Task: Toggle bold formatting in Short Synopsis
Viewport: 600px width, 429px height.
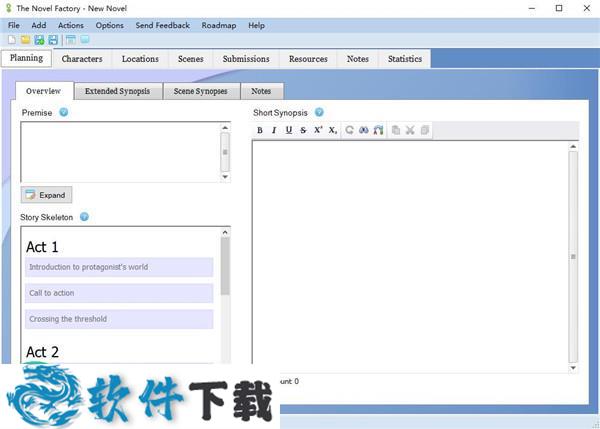Action: (260, 130)
